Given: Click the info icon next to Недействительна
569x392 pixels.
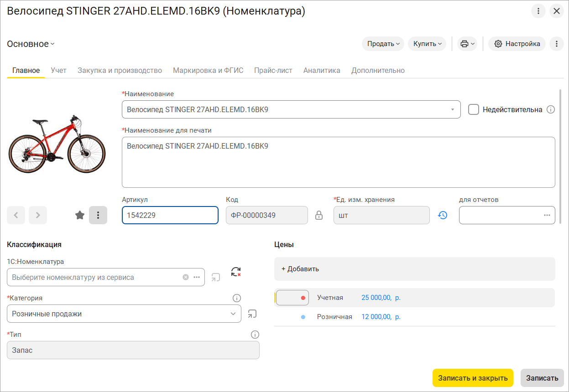Looking at the screenshot, I should coord(551,109).
